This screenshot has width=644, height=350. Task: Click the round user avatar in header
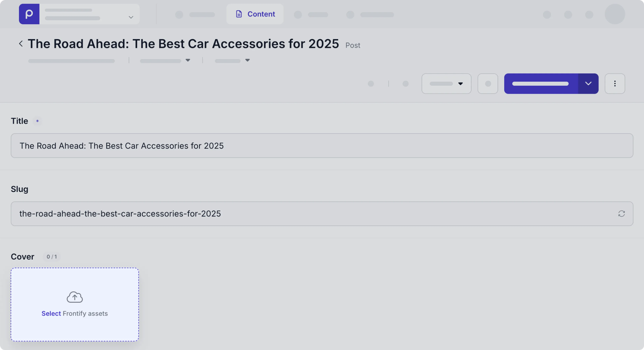point(615,14)
